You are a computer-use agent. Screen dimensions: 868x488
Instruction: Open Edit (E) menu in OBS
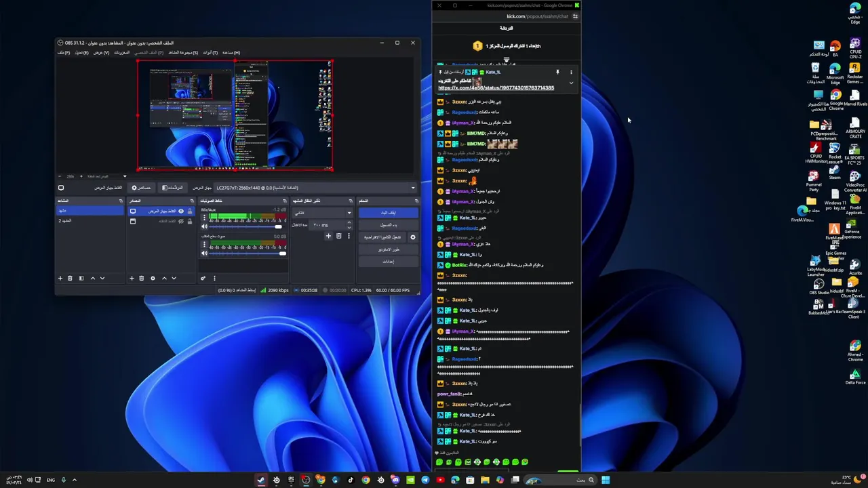point(81,52)
